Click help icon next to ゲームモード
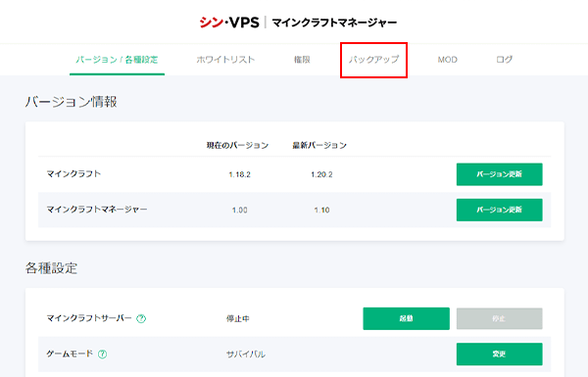Viewport: 588px width, 377px height. point(102,353)
